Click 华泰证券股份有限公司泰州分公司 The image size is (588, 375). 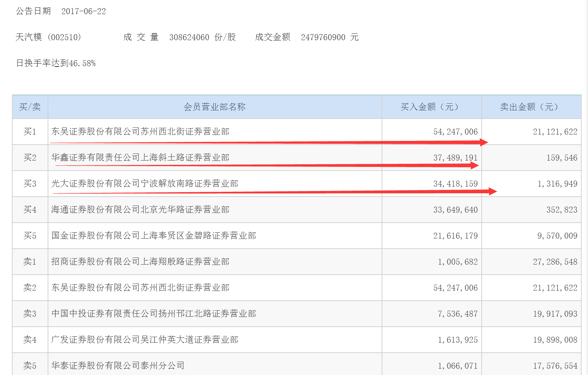(x=118, y=366)
